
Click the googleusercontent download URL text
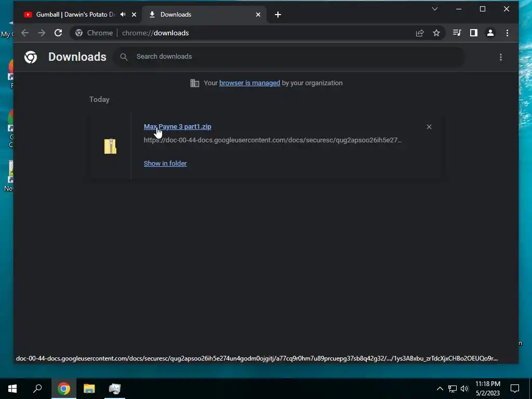tap(273, 140)
